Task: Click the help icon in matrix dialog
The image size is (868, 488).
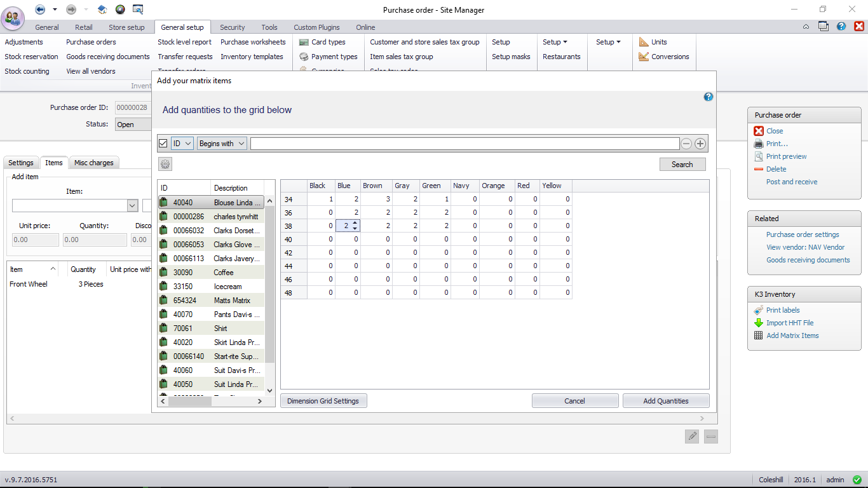Action: 709,97
